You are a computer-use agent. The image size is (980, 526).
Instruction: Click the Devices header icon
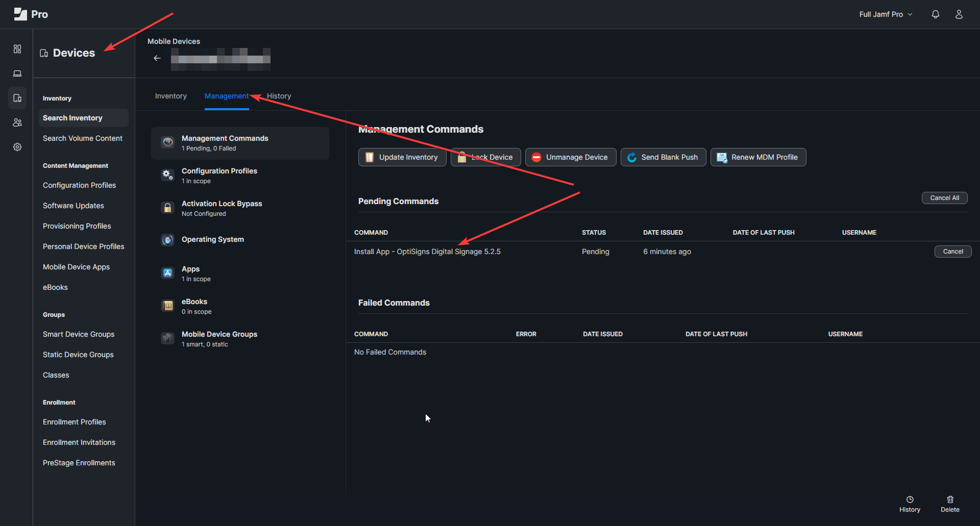click(44, 53)
